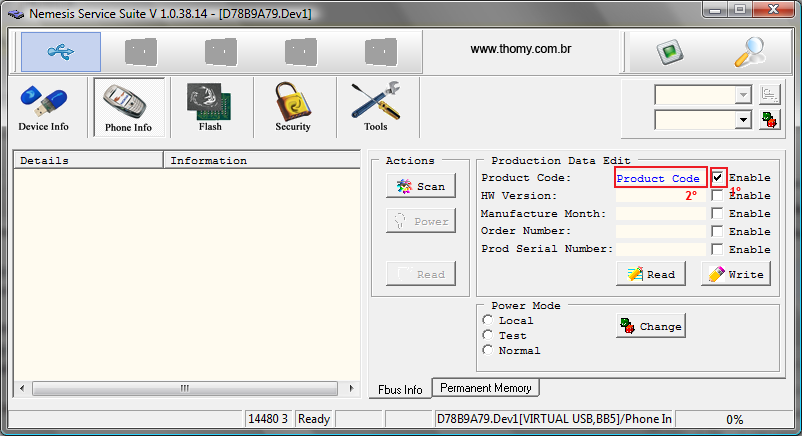Click the Nemesis Service Suite title bar icon

point(16,14)
